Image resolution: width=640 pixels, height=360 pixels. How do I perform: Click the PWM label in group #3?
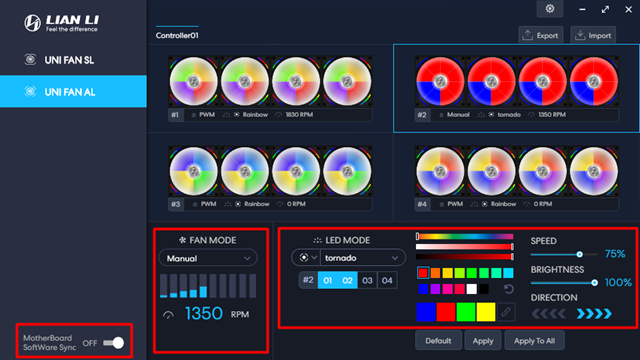[208, 204]
